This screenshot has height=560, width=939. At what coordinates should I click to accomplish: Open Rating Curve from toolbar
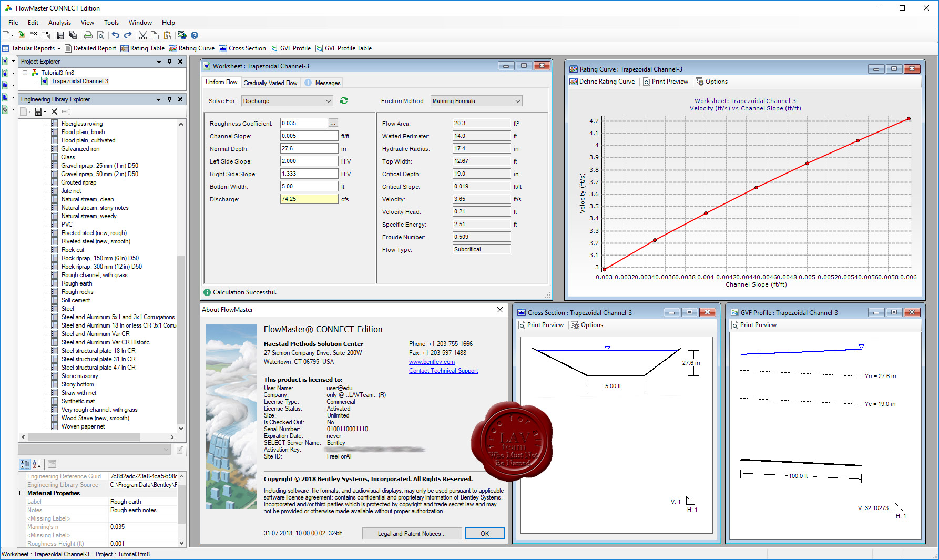(191, 48)
